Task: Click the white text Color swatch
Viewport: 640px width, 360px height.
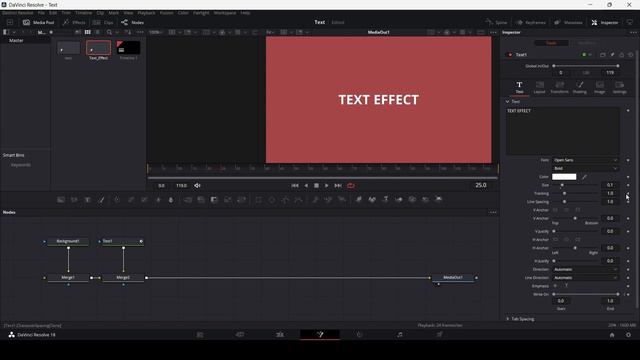Action: click(x=564, y=177)
